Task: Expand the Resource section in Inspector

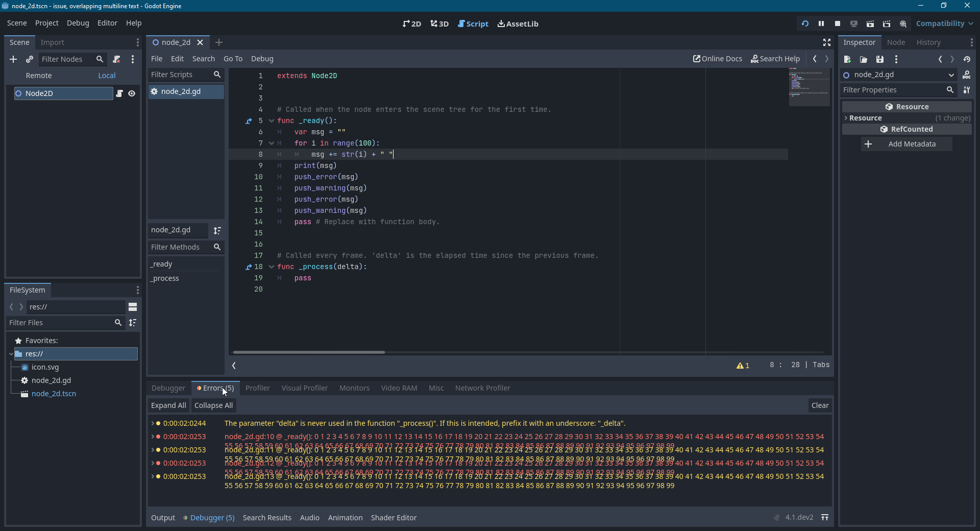Action: click(x=846, y=118)
